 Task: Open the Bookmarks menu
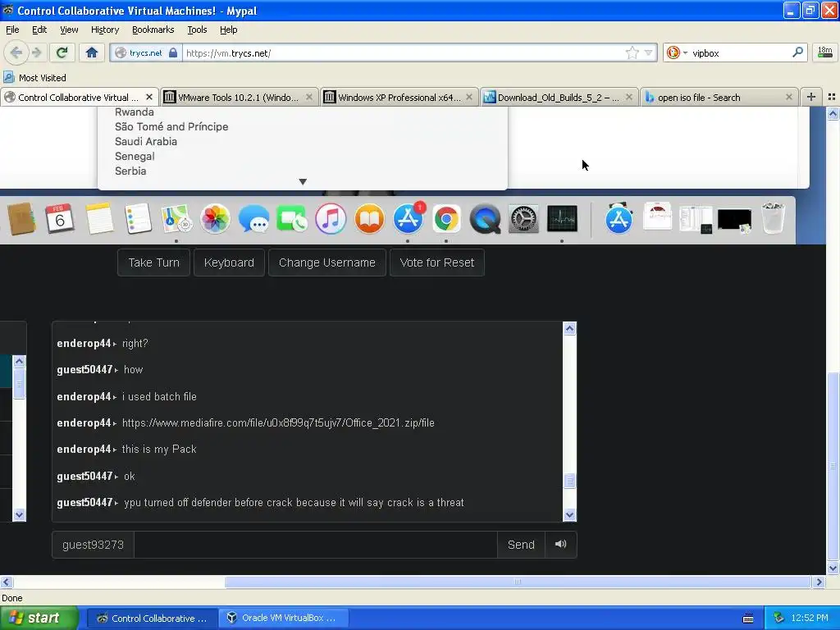pyautogui.click(x=153, y=30)
